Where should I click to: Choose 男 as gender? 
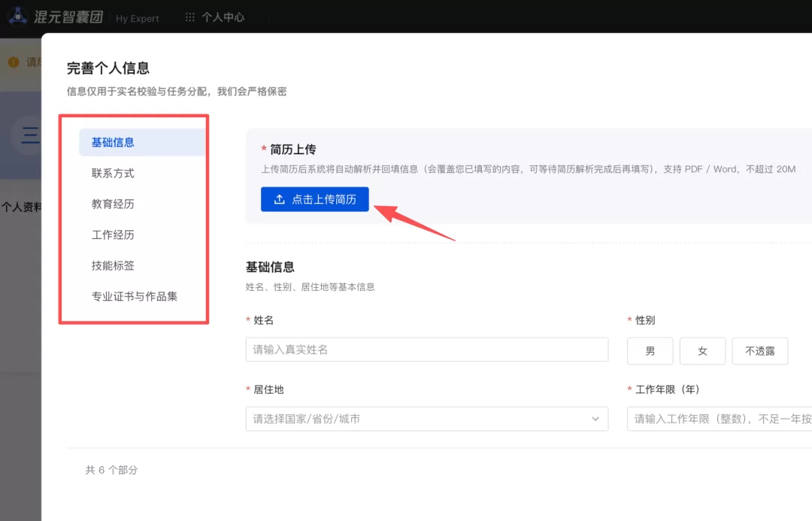point(650,351)
